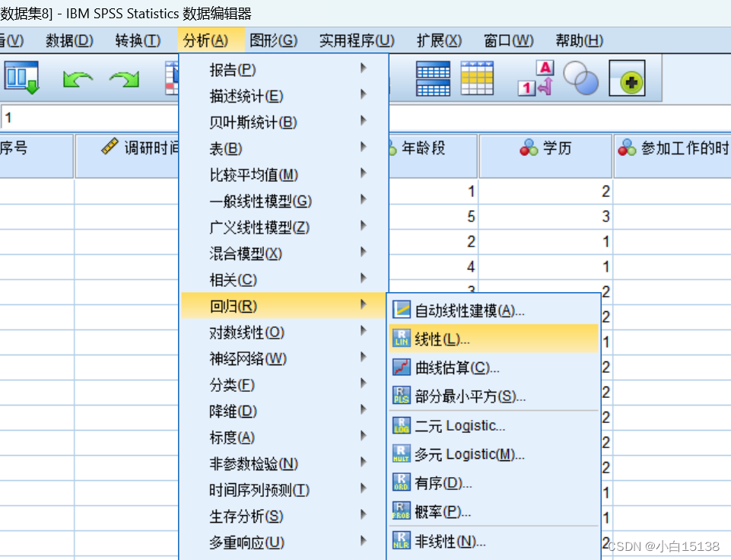Select the 回归(R) menu entry
The image size is (731, 560).
(284, 305)
